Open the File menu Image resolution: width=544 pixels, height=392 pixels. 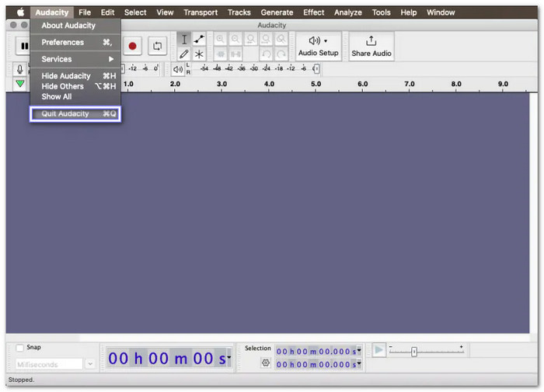click(85, 12)
